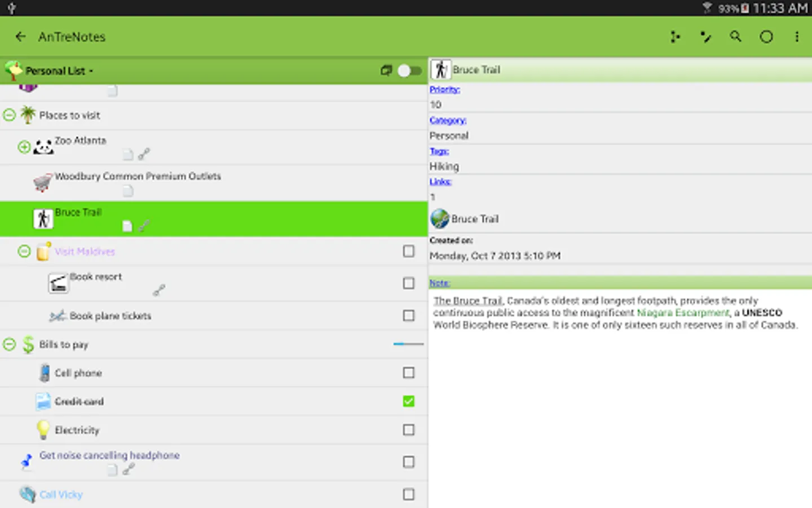Screen dimensions: 812x508
Task: Tap shopping cart icon of Woodbury Common
Action: pyautogui.click(x=43, y=182)
